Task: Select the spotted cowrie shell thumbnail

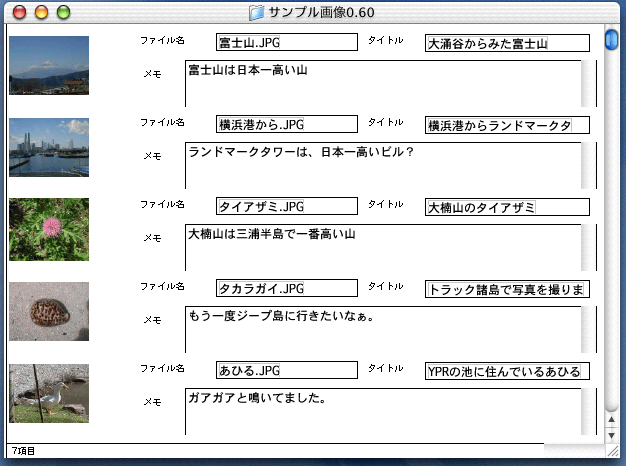Action: [49, 311]
